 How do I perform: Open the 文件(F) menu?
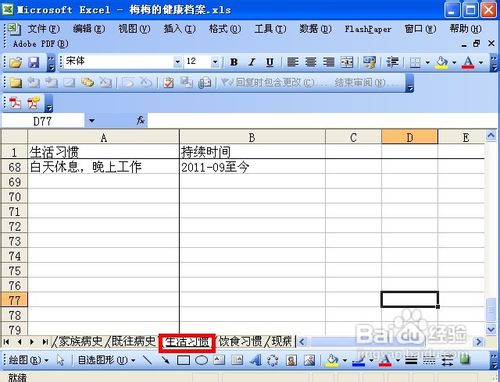pos(44,29)
